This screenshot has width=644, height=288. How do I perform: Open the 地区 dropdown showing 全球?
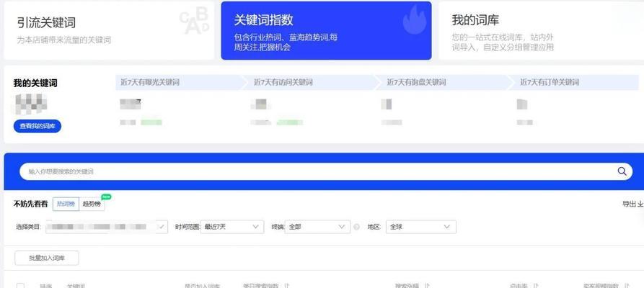tap(421, 227)
